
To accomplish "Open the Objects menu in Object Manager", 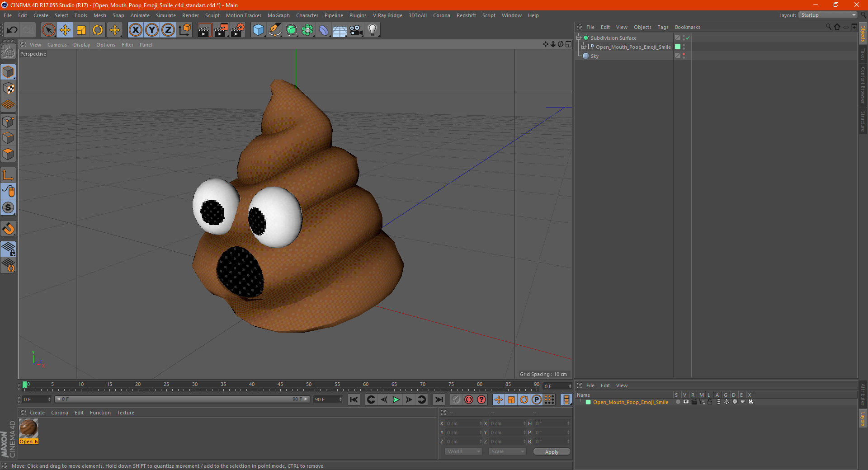I will (x=642, y=27).
